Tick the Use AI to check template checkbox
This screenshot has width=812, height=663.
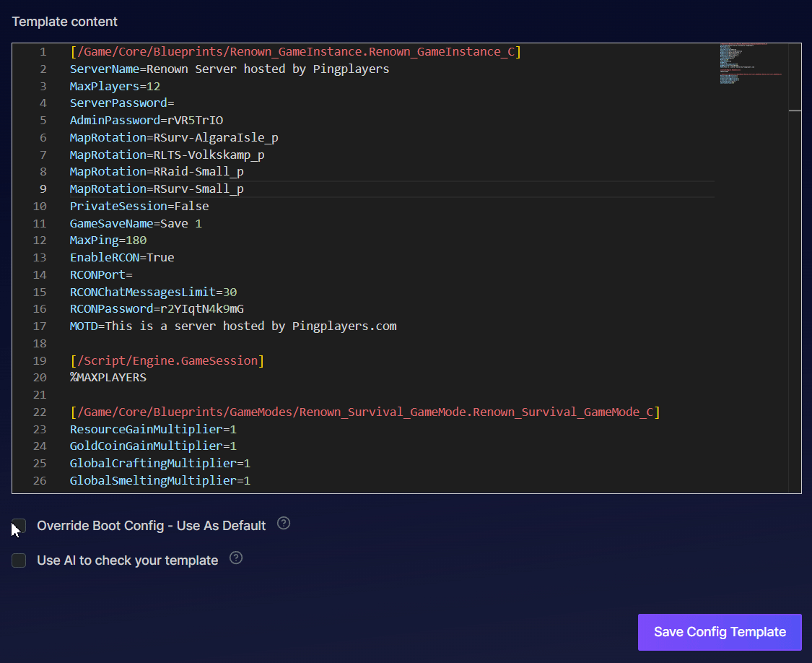pyautogui.click(x=19, y=560)
